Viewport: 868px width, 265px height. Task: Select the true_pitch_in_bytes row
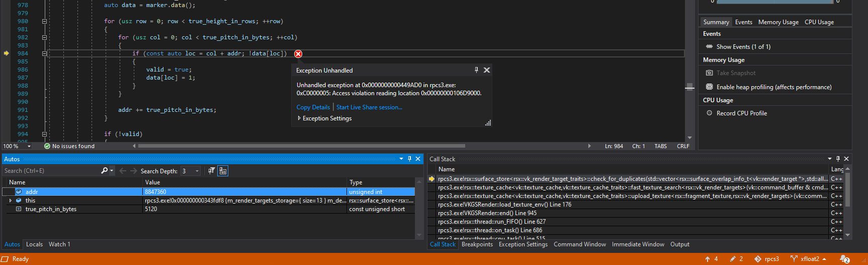click(208, 209)
